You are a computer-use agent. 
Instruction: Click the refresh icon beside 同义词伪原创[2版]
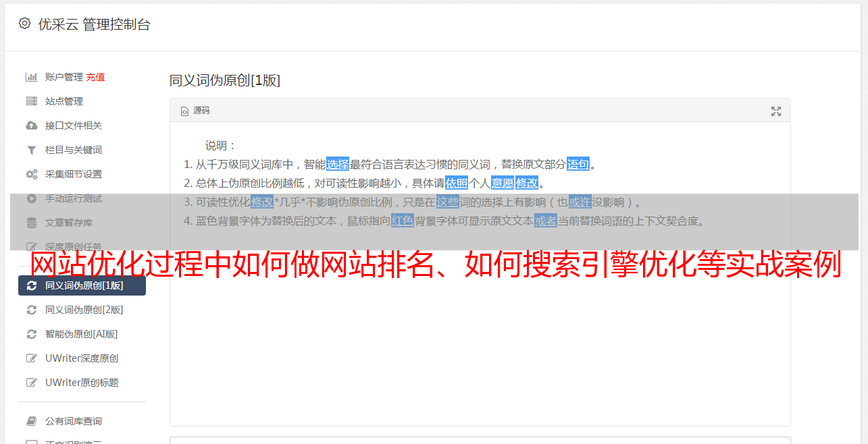pyautogui.click(x=31, y=310)
